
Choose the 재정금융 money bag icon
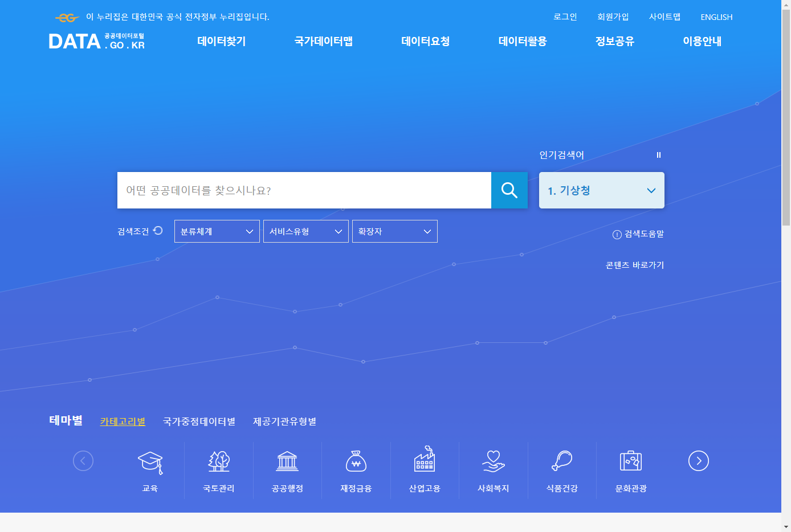pos(356,462)
